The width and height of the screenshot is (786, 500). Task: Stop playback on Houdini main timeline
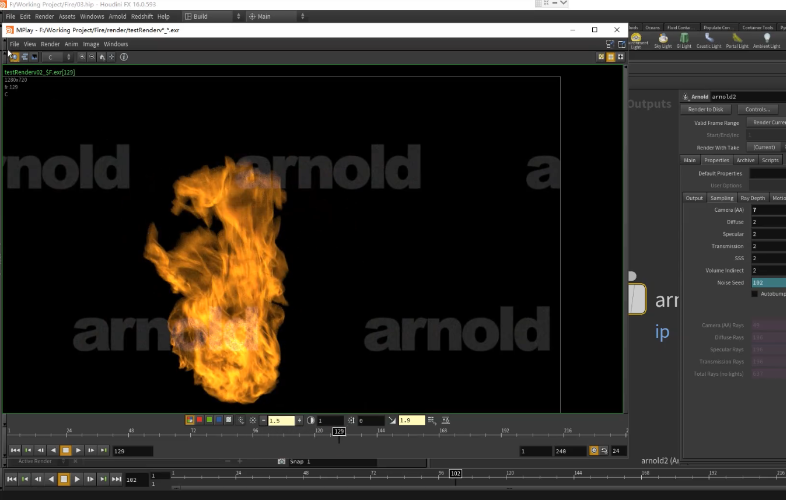pyautogui.click(x=64, y=479)
